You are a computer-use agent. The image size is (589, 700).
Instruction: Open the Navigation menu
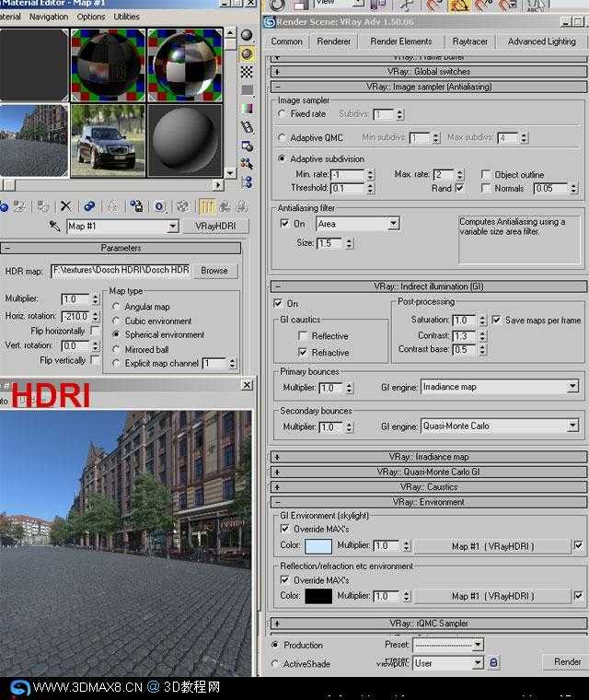tap(49, 17)
